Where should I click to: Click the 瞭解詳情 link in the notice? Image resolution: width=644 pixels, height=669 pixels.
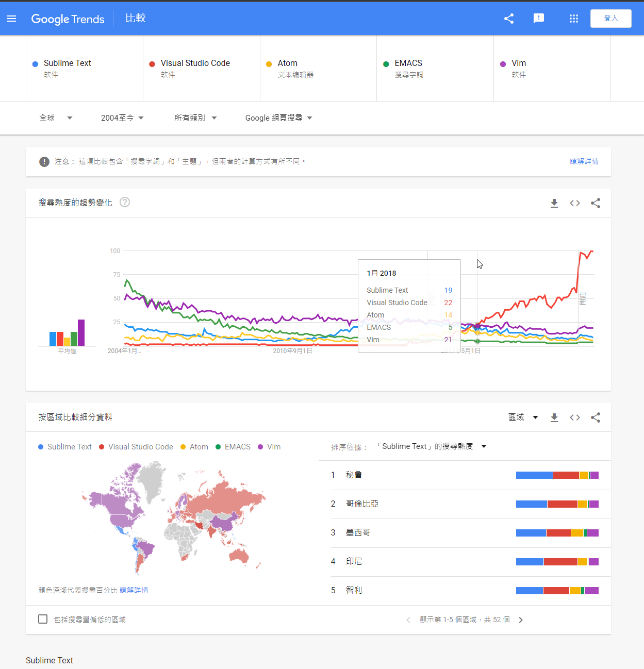pos(584,161)
